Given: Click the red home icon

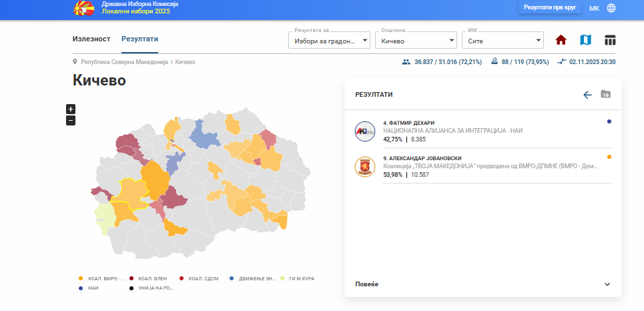Looking at the screenshot, I should (561, 40).
